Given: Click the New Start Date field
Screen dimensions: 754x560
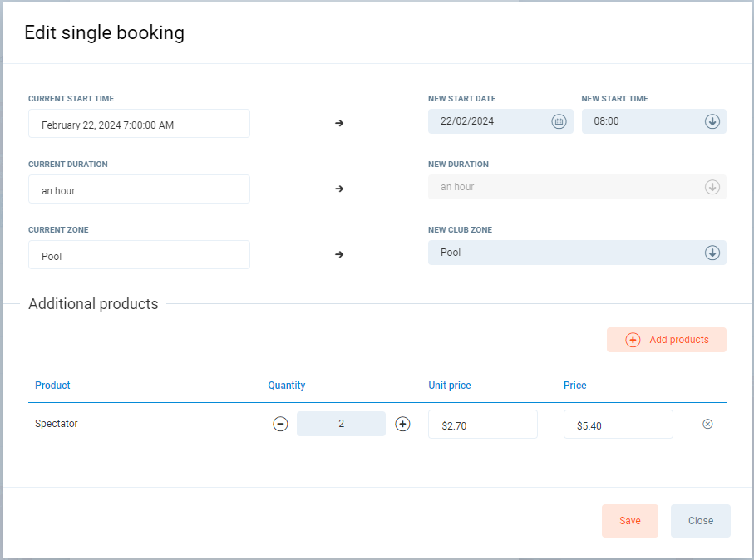Looking at the screenshot, I should point(489,121).
